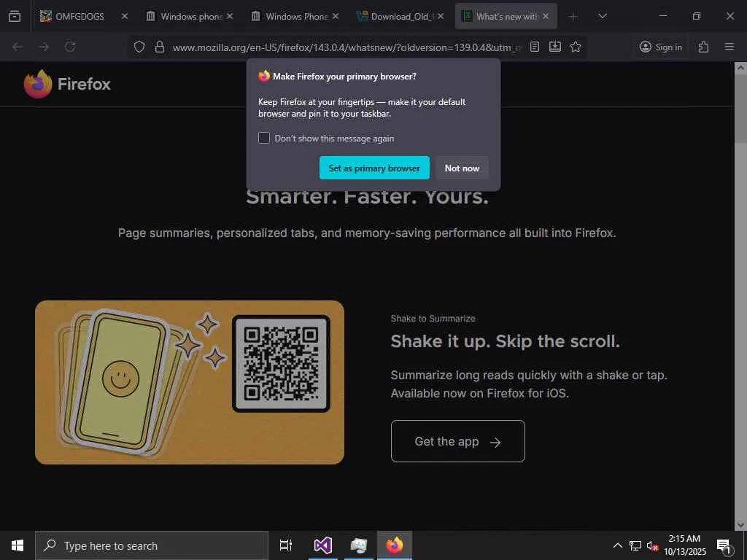Image resolution: width=747 pixels, height=560 pixels.
Task: Close the 'What's new with' tab
Action: (x=546, y=16)
